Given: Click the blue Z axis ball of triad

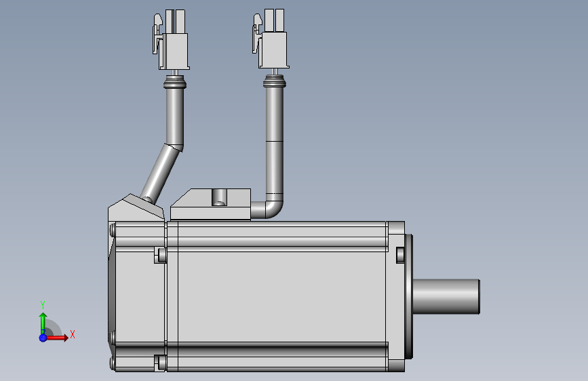Looking at the screenshot, I should tap(43, 338).
